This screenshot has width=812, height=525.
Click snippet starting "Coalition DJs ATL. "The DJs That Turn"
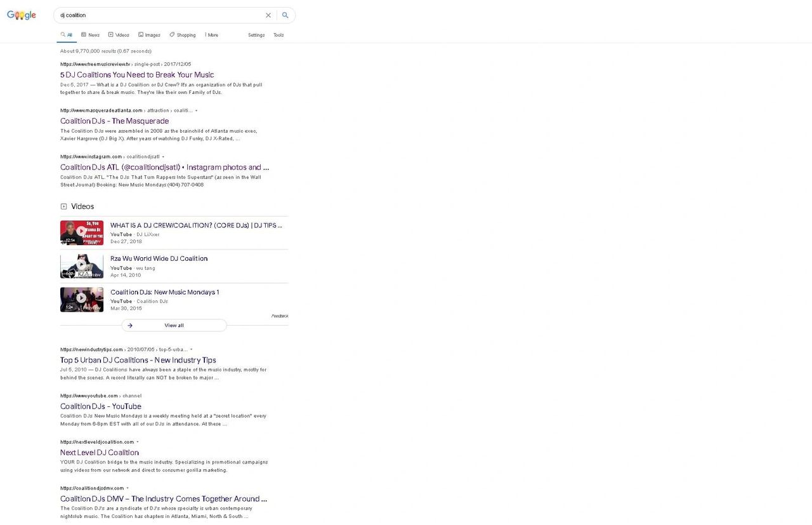point(160,181)
